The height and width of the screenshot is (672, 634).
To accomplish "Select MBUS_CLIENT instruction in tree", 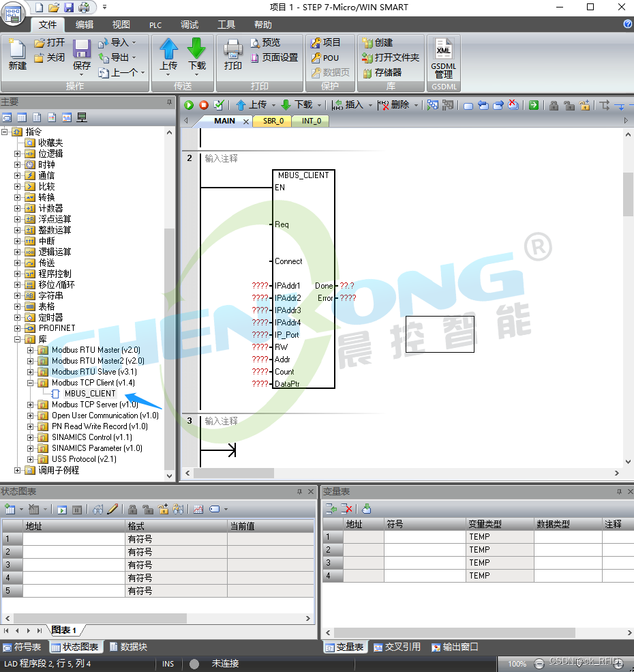I will pos(90,394).
